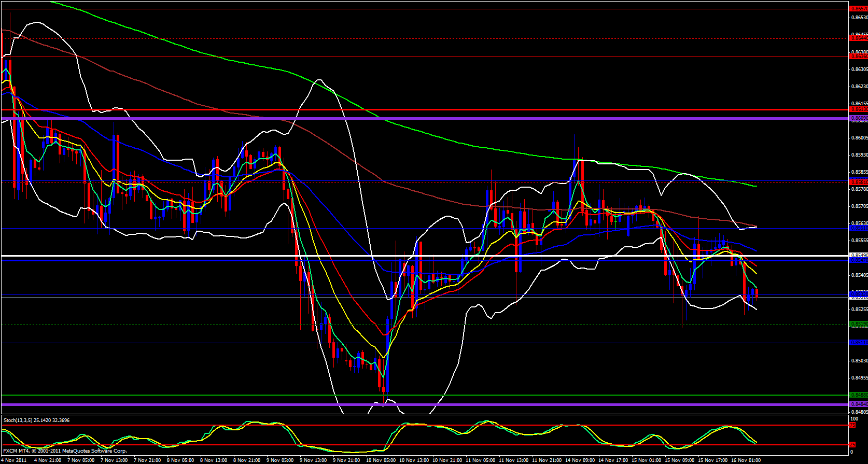The width and height of the screenshot is (868, 464).
Task: Select the 14 Nov 09:00 time label
Action: point(580,460)
